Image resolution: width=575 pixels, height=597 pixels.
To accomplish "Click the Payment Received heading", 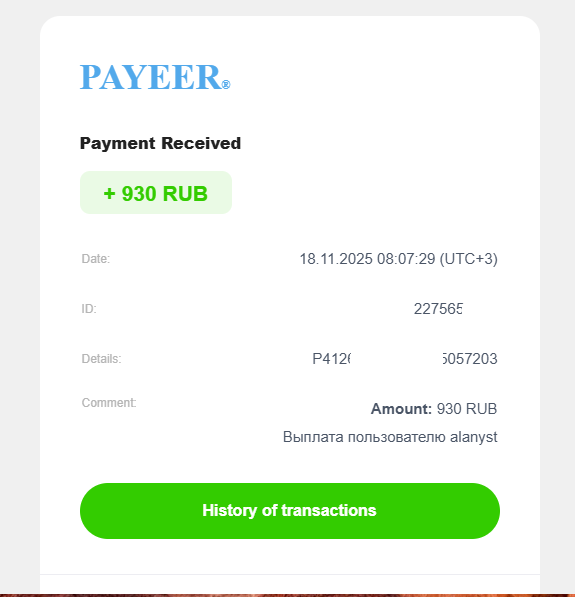I will 160,144.
